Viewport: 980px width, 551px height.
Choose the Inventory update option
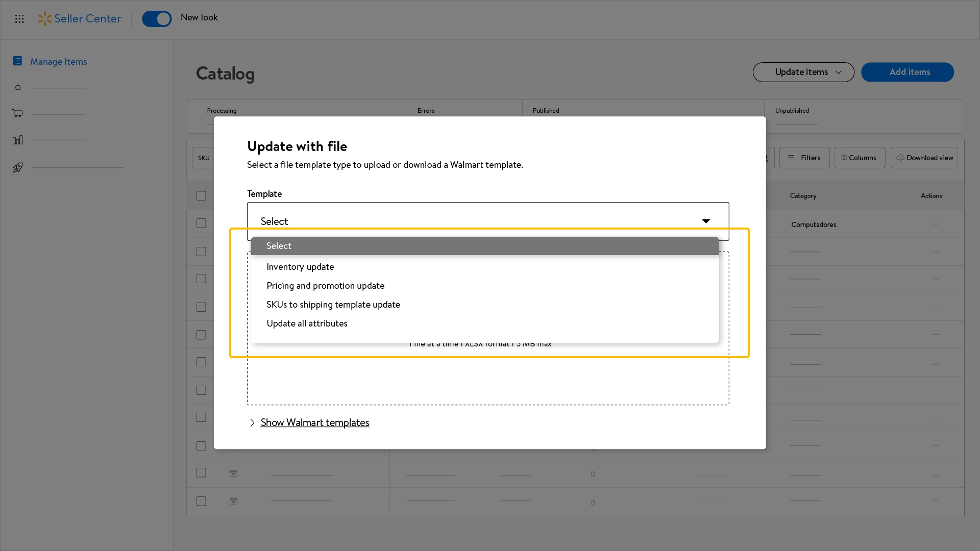pyautogui.click(x=300, y=267)
